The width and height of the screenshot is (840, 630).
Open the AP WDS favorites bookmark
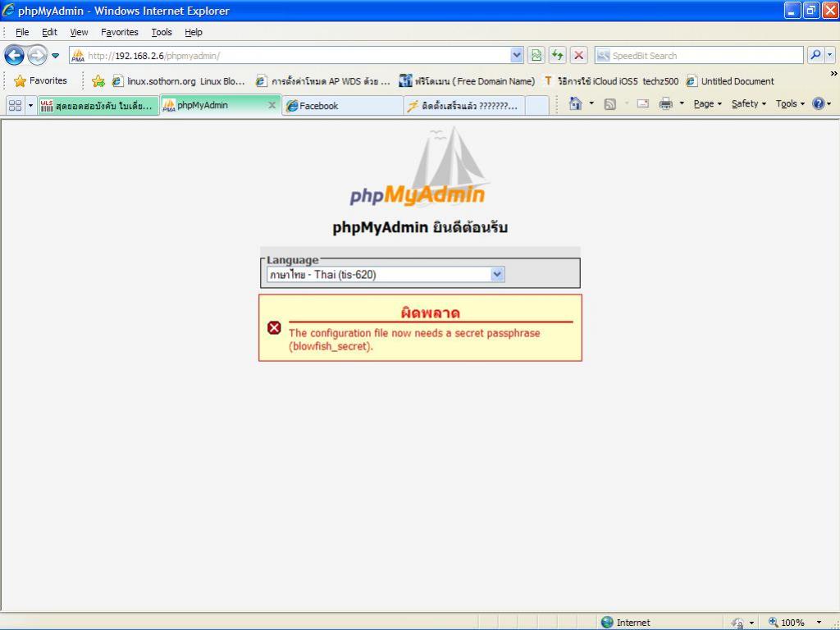[322, 81]
